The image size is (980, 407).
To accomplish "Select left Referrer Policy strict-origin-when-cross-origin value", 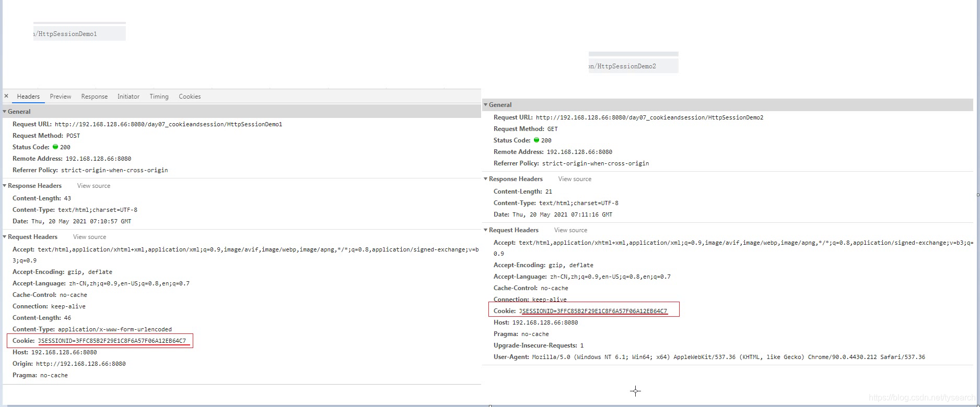I will click(x=114, y=170).
